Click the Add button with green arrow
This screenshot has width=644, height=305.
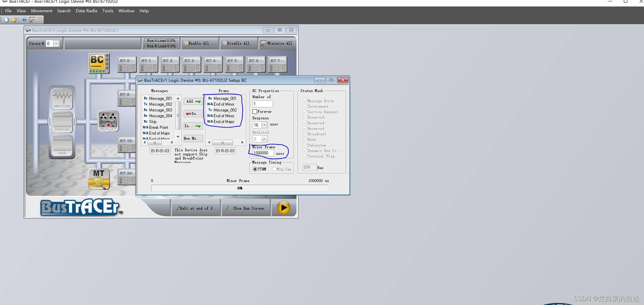pyautogui.click(x=193, y=102)
